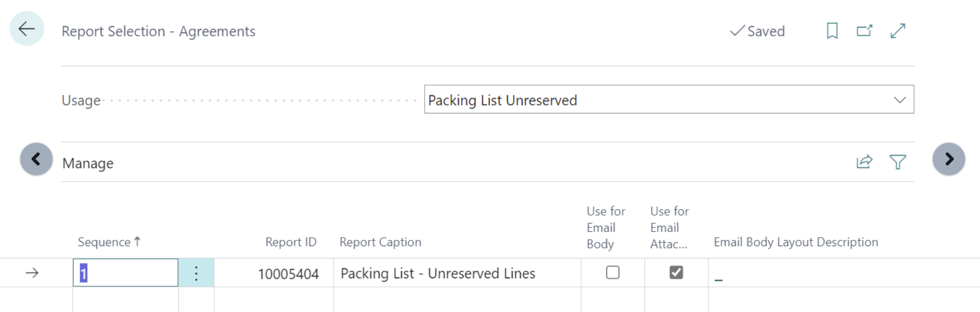Click the Report Caption column header
Image resolution: width=980 pixels, height=312 pixels.
380,242
